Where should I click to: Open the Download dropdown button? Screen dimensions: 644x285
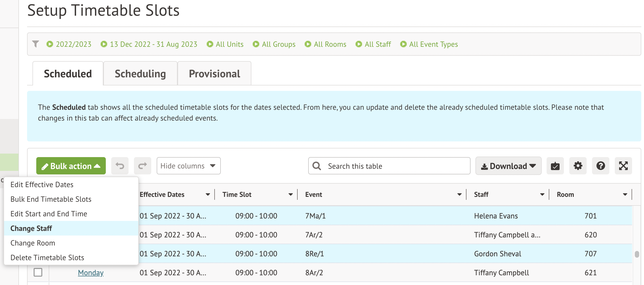(508, 166)
